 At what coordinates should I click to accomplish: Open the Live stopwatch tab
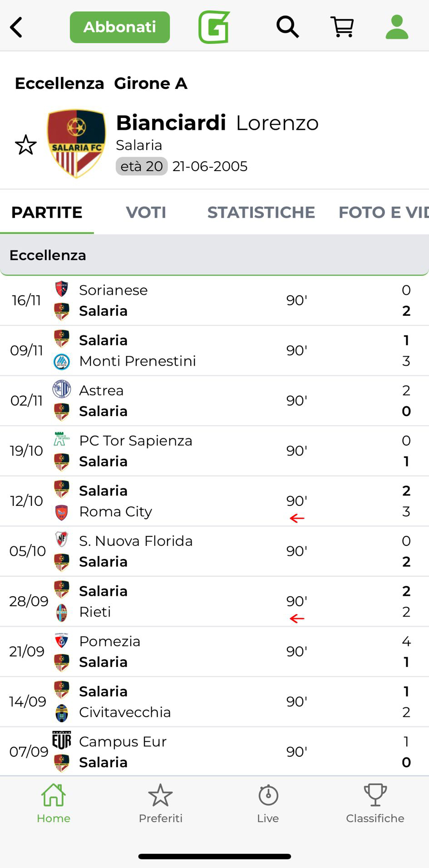(268, 804)
